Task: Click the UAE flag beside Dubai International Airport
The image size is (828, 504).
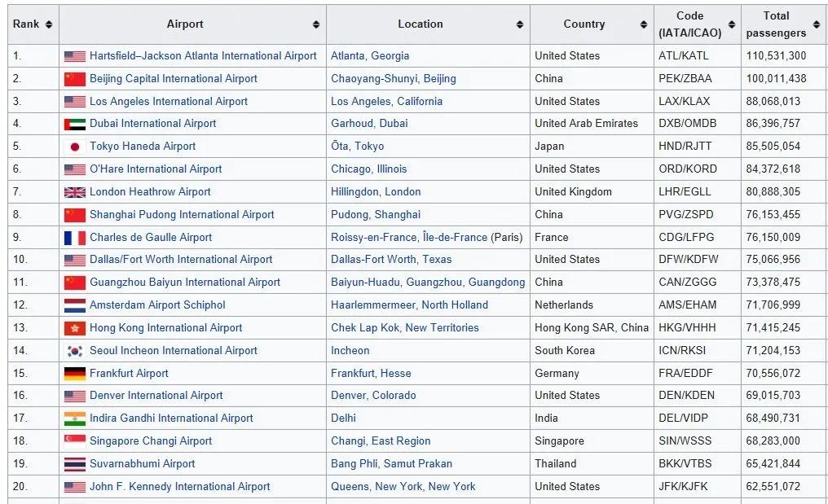Action: (75, 125)
